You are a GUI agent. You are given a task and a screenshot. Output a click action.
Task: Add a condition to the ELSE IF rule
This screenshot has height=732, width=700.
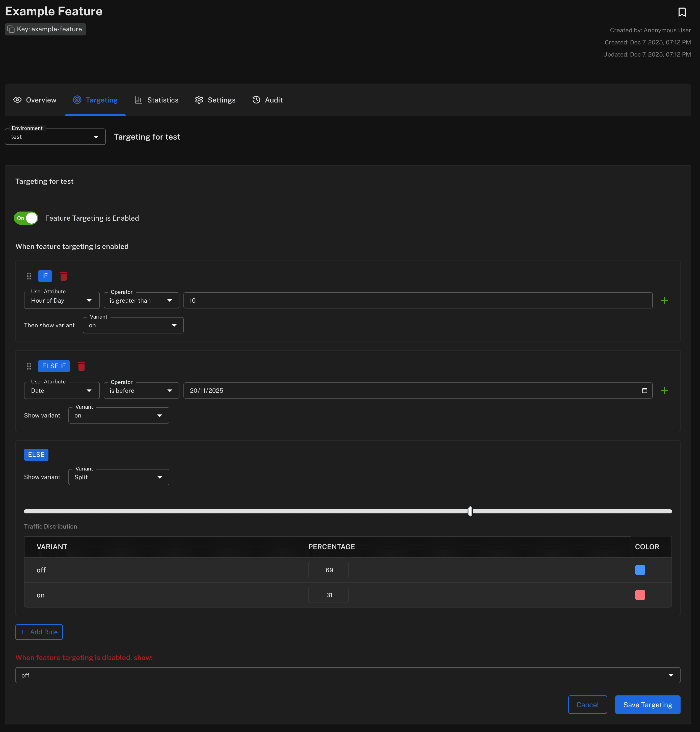point(665,390)
